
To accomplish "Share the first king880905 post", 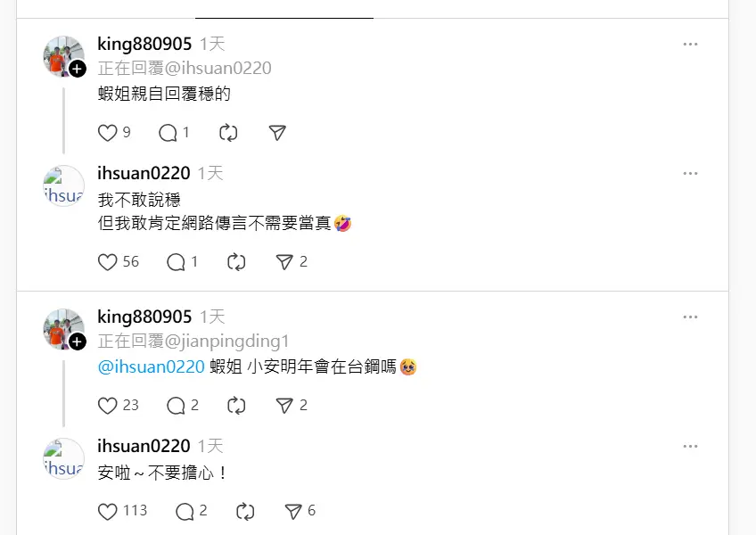I will pyautogui.click(x=277, y=133).
